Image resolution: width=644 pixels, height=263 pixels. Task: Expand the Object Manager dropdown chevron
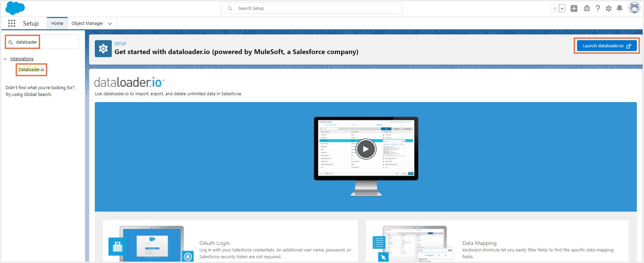[110, 23]
